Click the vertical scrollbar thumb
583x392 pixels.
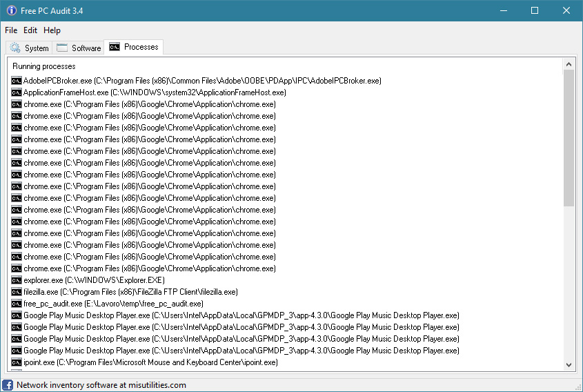[569, 138]
